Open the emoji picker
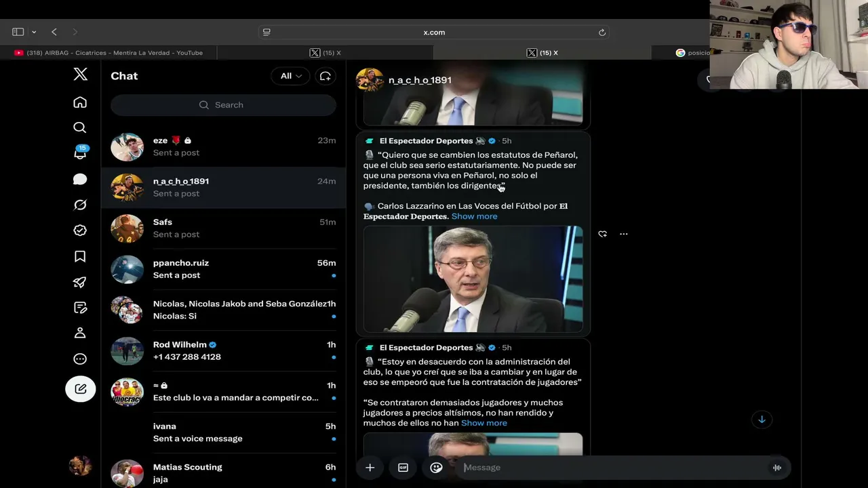 click(x=436, y=467)
